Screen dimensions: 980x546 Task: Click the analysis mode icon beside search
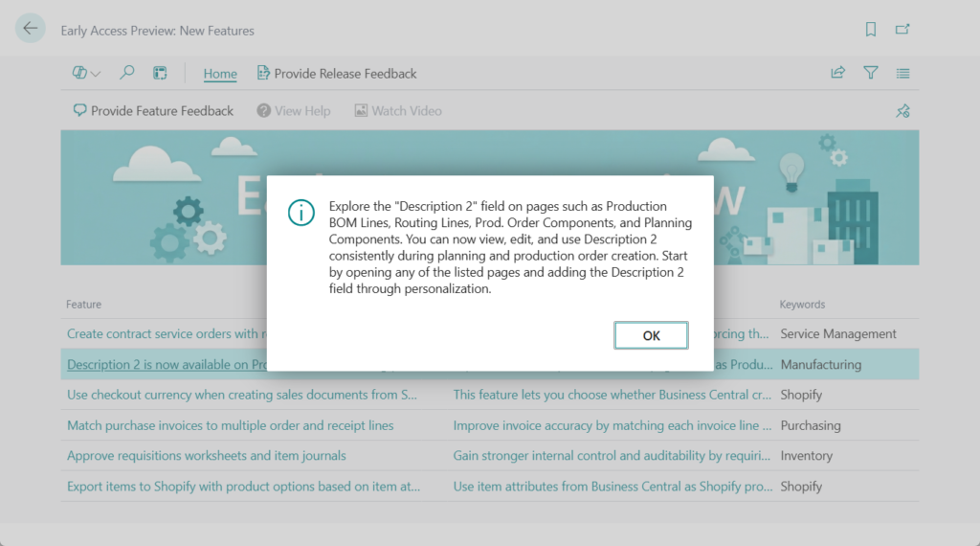pos(160,73)
